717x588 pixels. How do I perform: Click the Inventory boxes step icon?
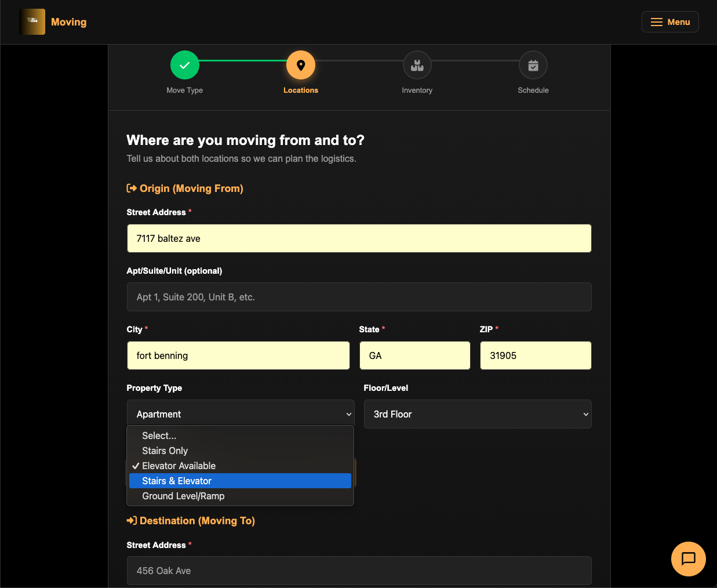[x=417, y=66]
